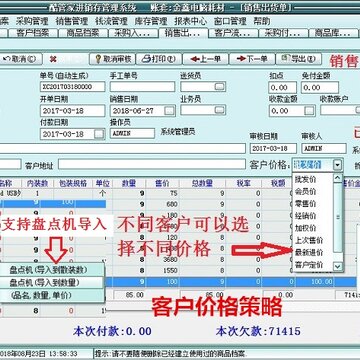Click the 取消(C) button
This screenshot has height=360, width=360.
point(20,59)
